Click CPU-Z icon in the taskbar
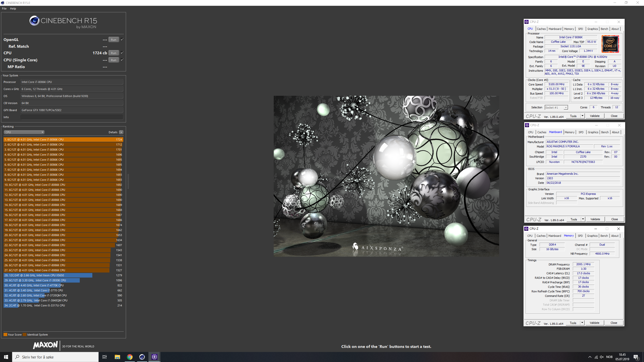 pyautogui.click(x=154, y=357)
